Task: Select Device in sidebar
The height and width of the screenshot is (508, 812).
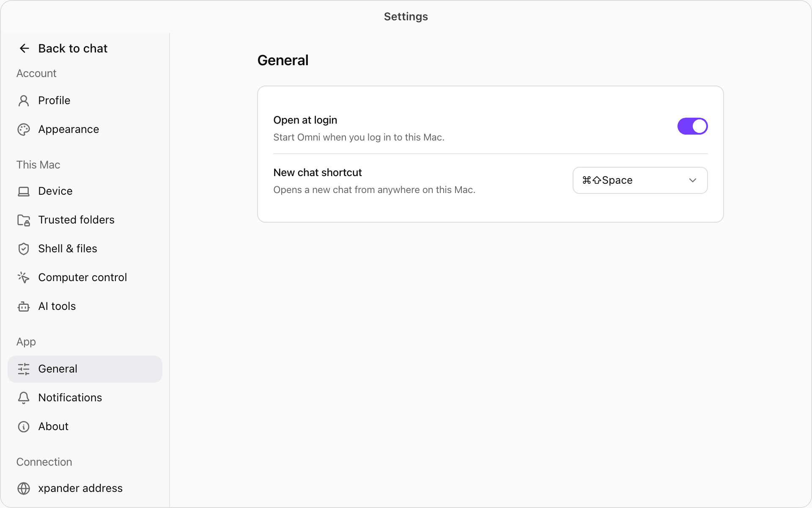Action: click(85, 191)
